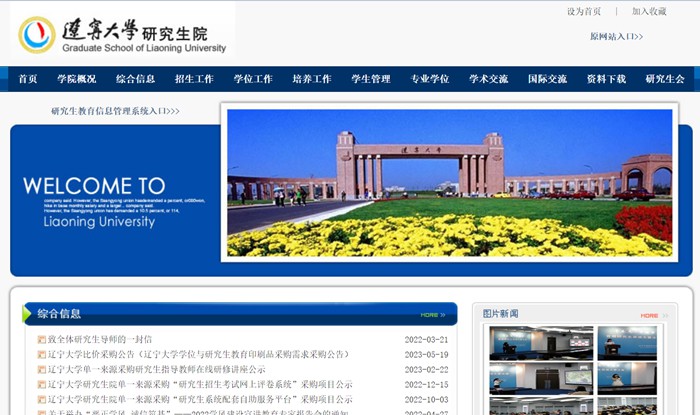Open the 首页 menu item

coord(28,79)
